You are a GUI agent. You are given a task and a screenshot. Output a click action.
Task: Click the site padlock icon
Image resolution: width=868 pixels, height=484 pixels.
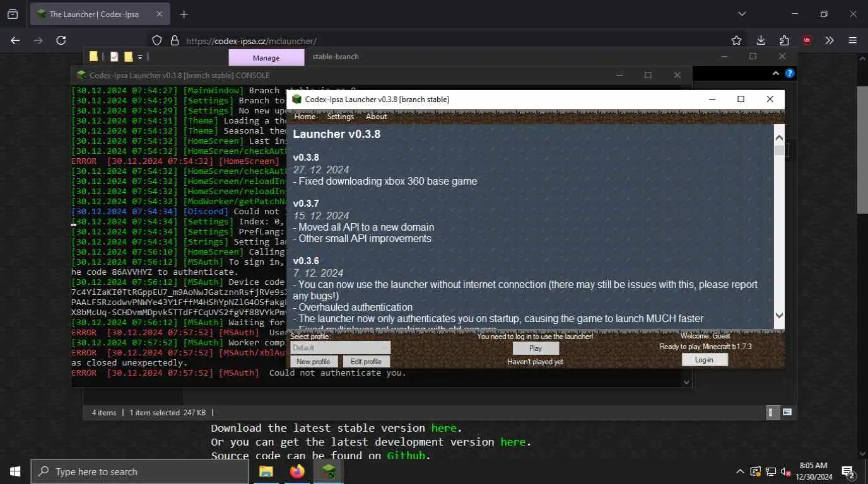175,40
